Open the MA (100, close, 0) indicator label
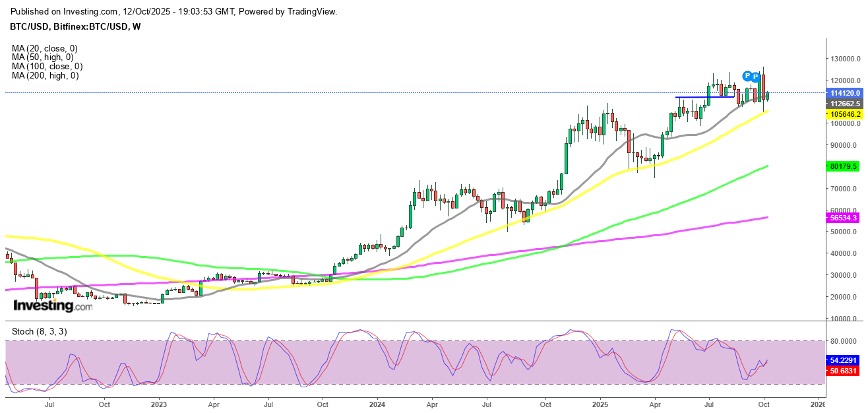The width and height of the screenshot is (868, 413). (x=47, y=67)
